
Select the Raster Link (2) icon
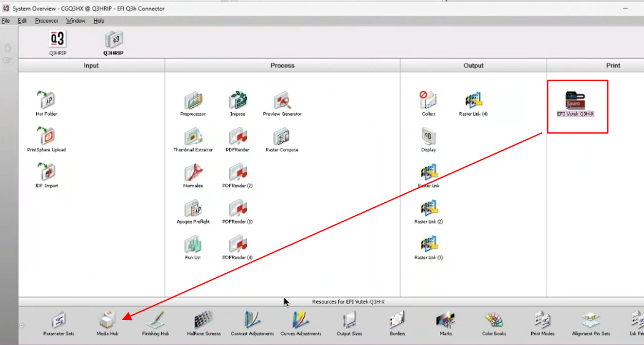coord(428,208)
